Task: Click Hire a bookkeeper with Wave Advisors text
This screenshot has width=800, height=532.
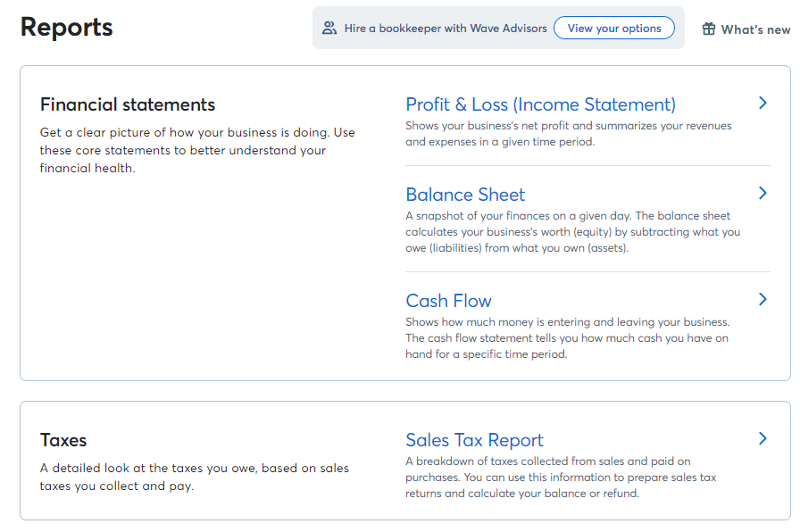Action: [x=446, y=29]
